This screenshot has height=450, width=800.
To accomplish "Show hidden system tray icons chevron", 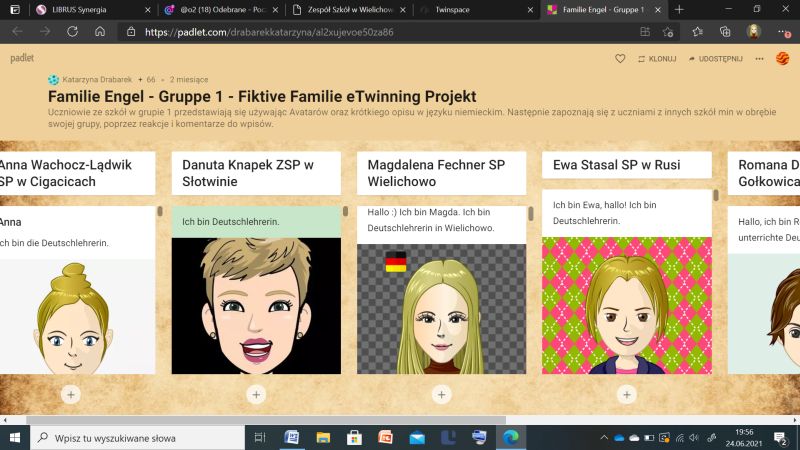I will point(604,437).
